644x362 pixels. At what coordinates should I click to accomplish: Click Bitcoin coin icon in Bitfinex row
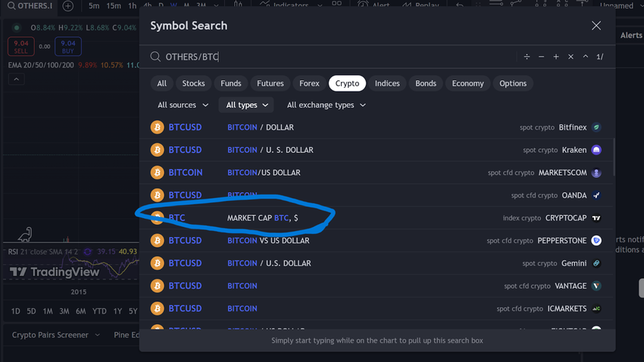[x=157, y=127]
